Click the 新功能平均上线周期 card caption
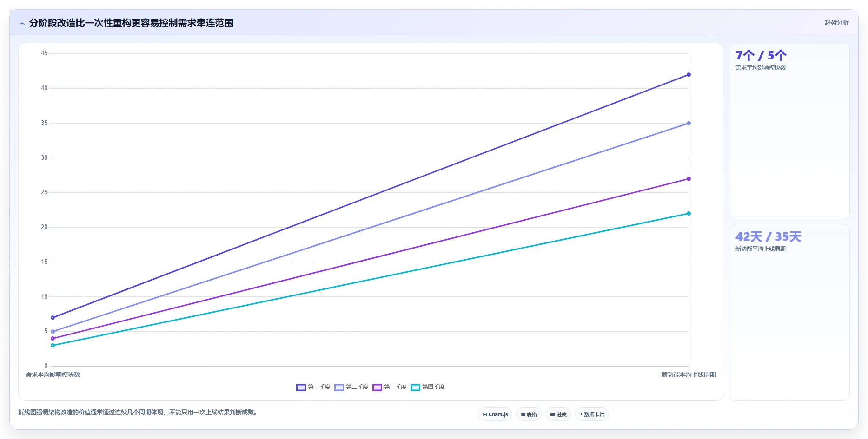The height and width of the screenshot is (439, 868). click(761, 249)
